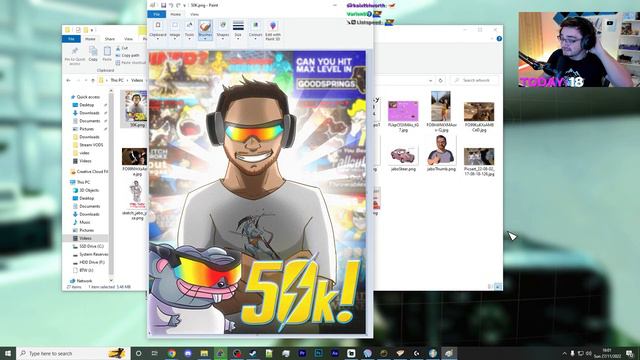
Task: Open the File menu in Paint
Action: click(x=157, y=14)
